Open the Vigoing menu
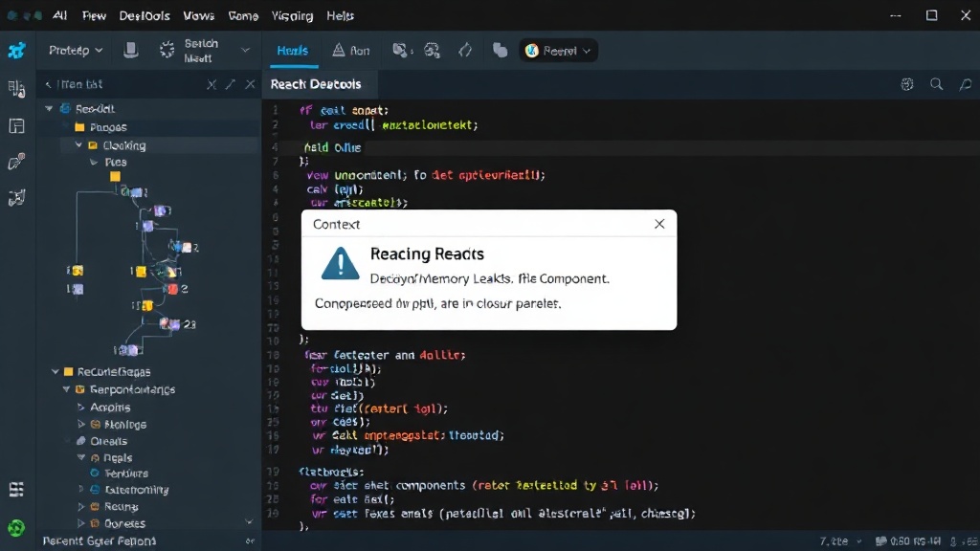 pyautogui.click(x=292, y=15)
